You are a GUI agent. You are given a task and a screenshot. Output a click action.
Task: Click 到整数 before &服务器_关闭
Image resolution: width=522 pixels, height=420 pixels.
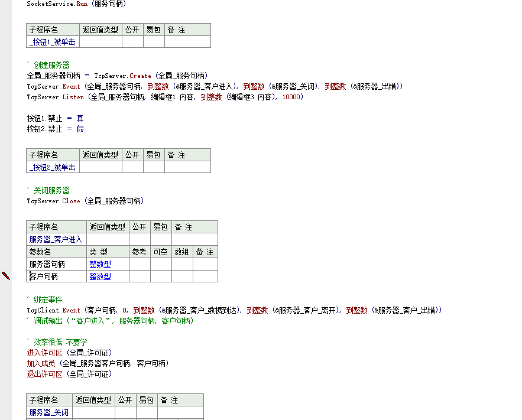click(254, 86)
